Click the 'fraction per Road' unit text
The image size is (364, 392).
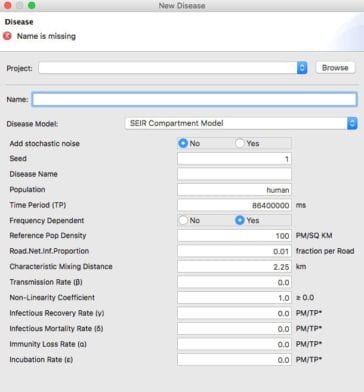point(325,251)
